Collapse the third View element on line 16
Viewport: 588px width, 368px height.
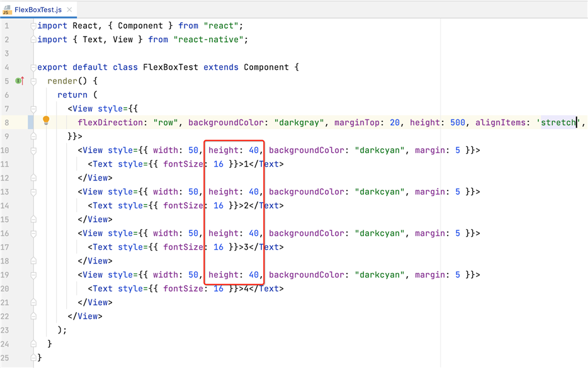(33, 233)
